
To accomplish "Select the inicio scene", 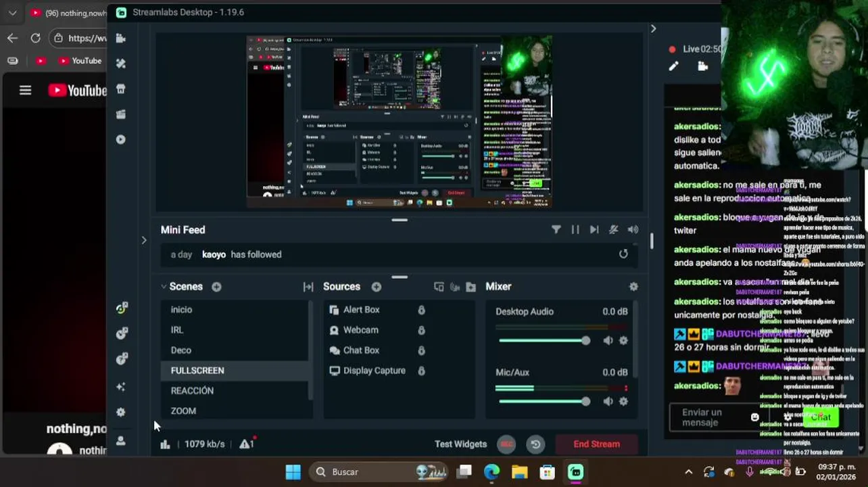I will tap(234, 310).
